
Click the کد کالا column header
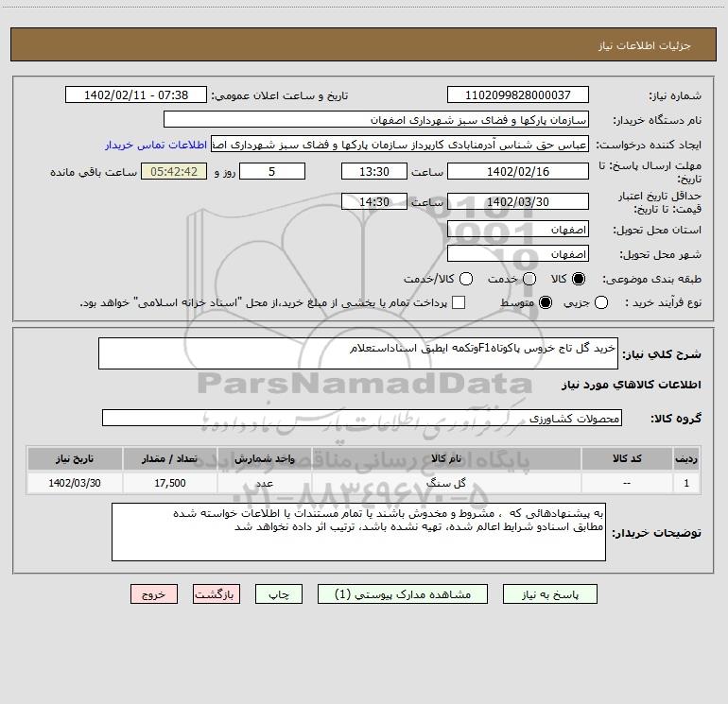[627, 458]
